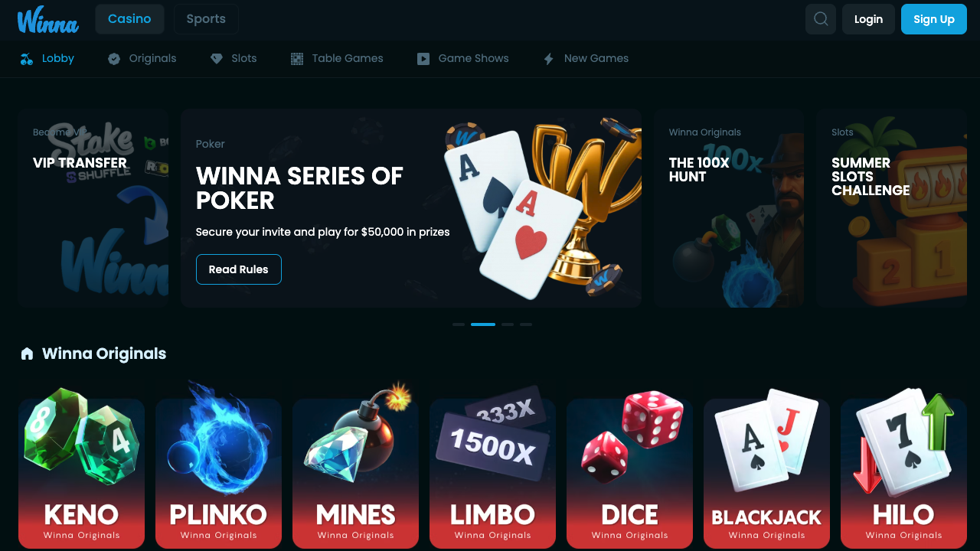Screen dimensions: 980x551
Task: Click the Table Games grid icon
Action: click(x=297, y=59)
